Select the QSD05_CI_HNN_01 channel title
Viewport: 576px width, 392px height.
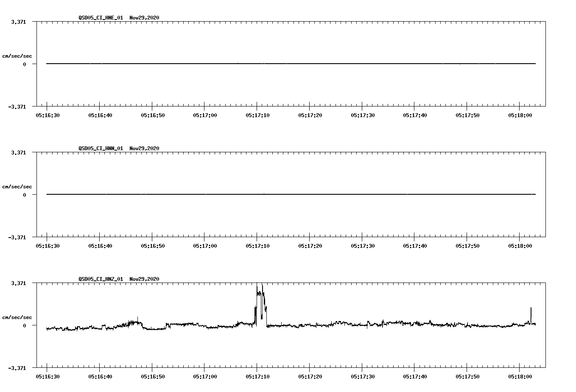coord(100,149)
